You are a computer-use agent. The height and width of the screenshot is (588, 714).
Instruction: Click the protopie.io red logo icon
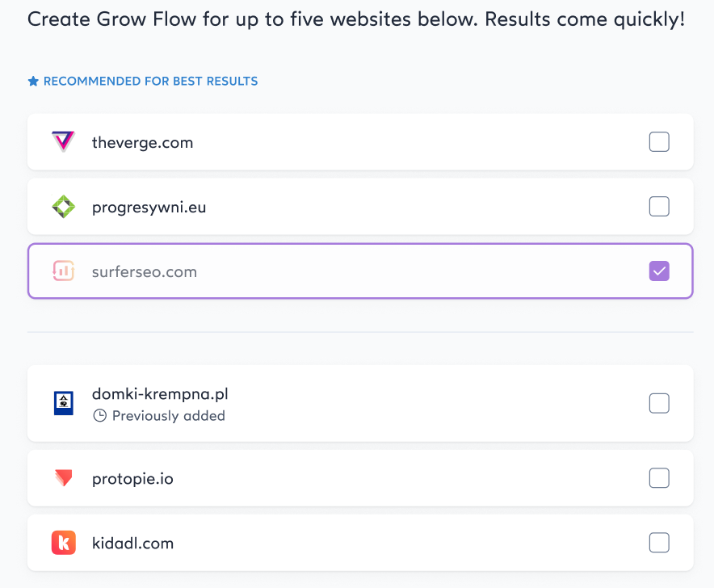[63, 478]
